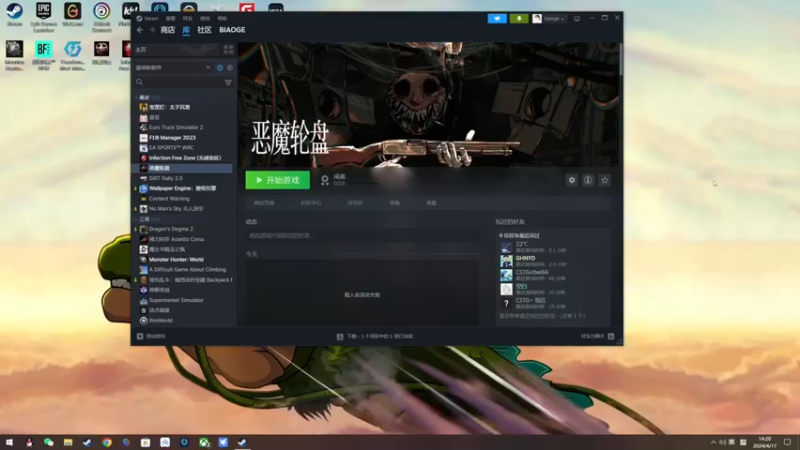Show all friends who played recently
The image size is (800, 450).
(542, 316)
